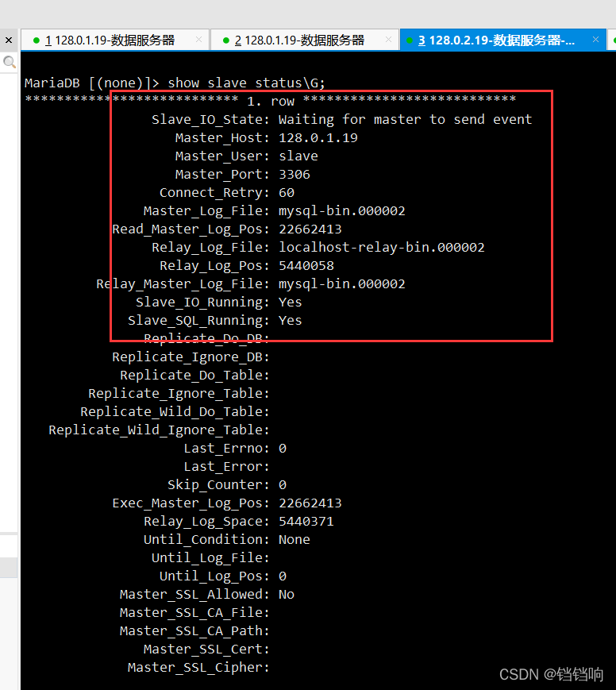Click the Master_SSL_CA_File label
Screen dimensions: 616x690
(194, 612)
